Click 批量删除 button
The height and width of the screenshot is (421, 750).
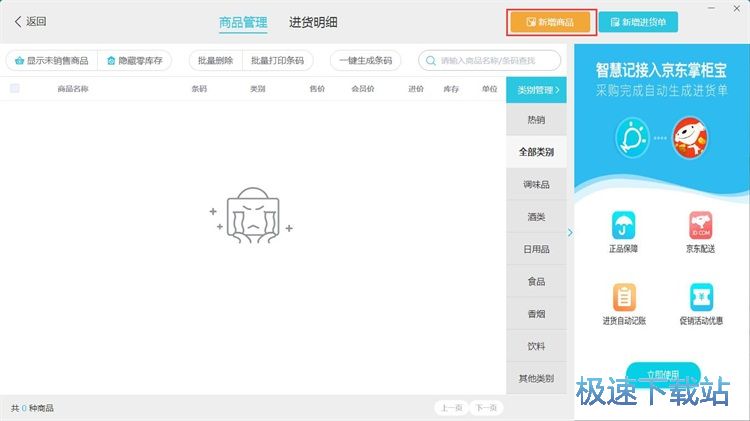[x=216, y=61]
